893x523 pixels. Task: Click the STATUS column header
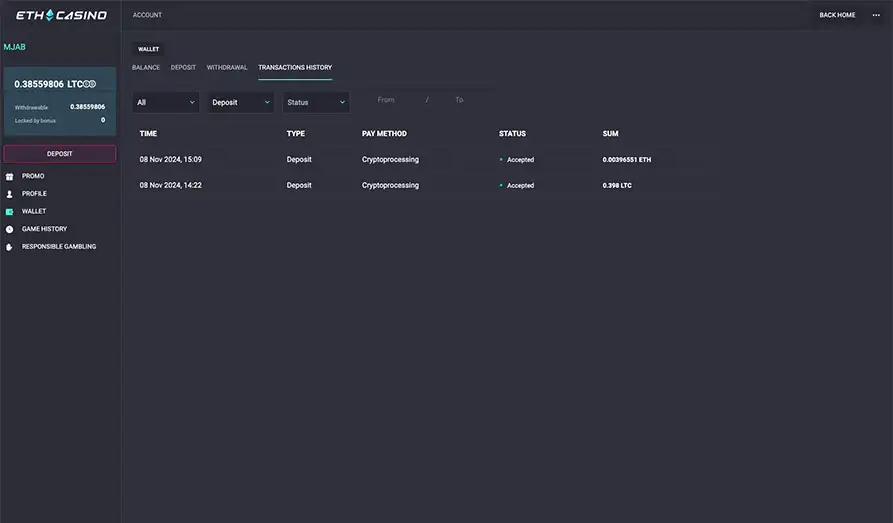pyautogui.click(x=513, y=133)
